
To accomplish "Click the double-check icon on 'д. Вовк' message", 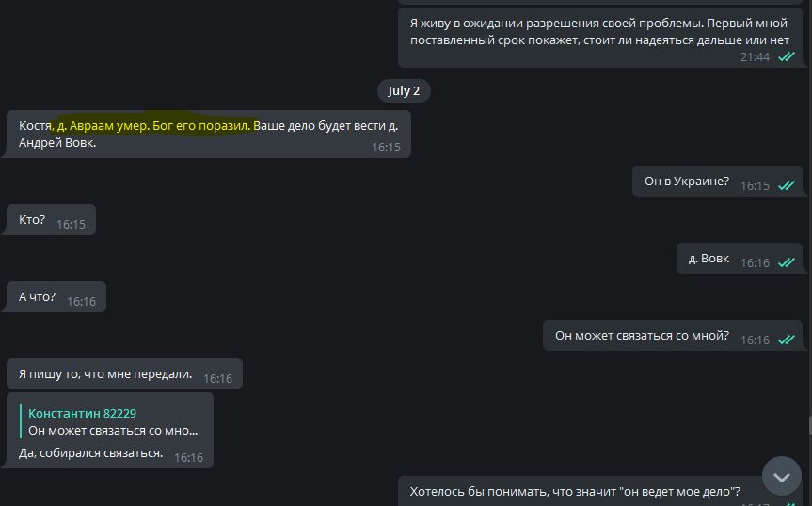I will [x=787, y=262].
